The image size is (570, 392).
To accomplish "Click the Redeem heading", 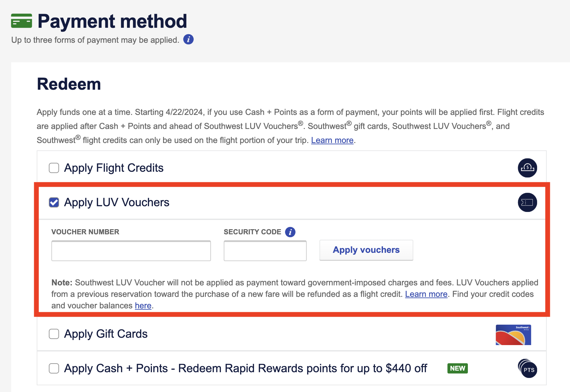I will coord(69,84).
